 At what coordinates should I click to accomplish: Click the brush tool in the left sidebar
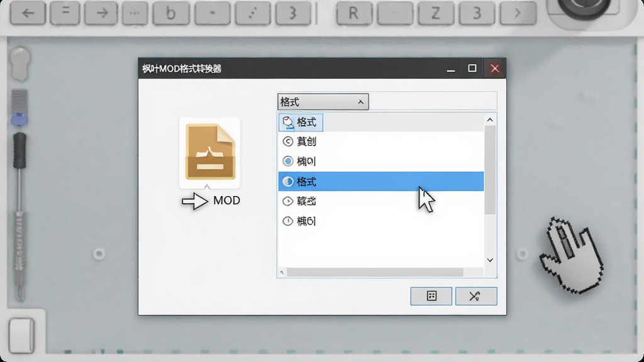click(19, 107)
